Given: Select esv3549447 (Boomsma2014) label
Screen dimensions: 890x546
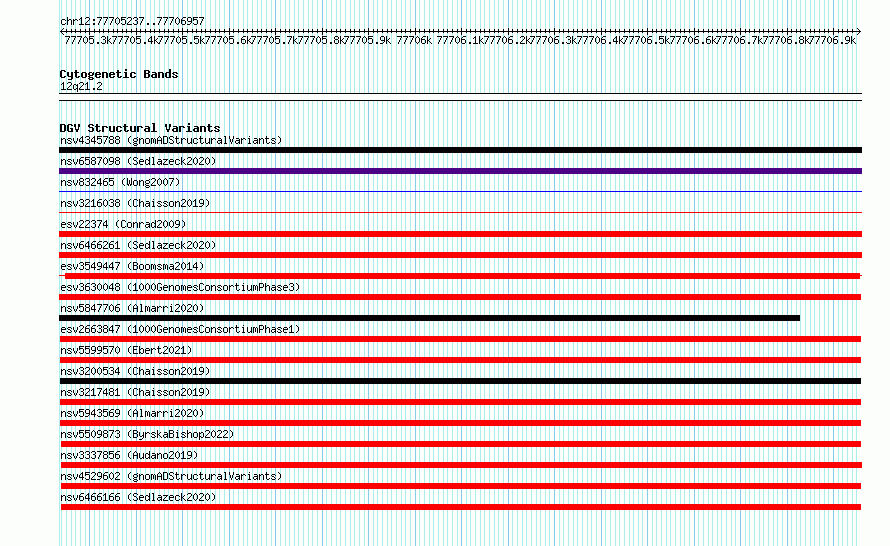Looking at the screenshot, I should pos(132,266).
